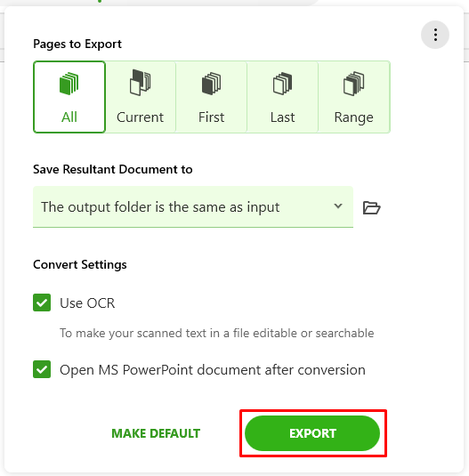Switch to the 'Range' label option
This screenshot has width=469, height=476.
(x=353, y=117)
